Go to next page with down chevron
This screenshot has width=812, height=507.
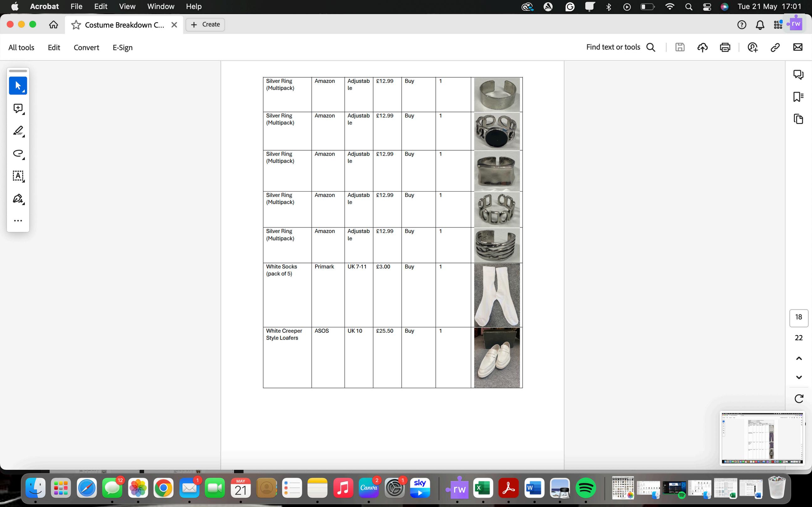coord(799,377)
